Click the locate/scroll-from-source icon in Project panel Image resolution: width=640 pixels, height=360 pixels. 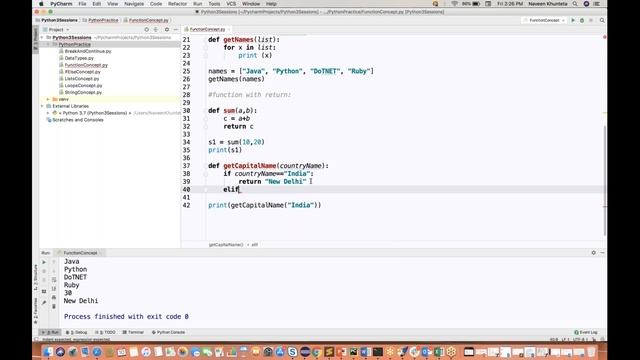[x=147, y=29]
